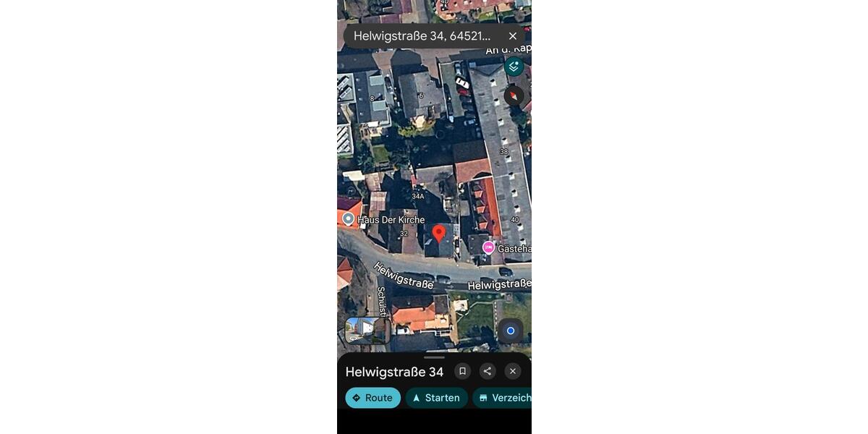Tap building number 40 on the map
Viewport: 868px width, 434px height.
pyautogui.click(x=515, y=219)
